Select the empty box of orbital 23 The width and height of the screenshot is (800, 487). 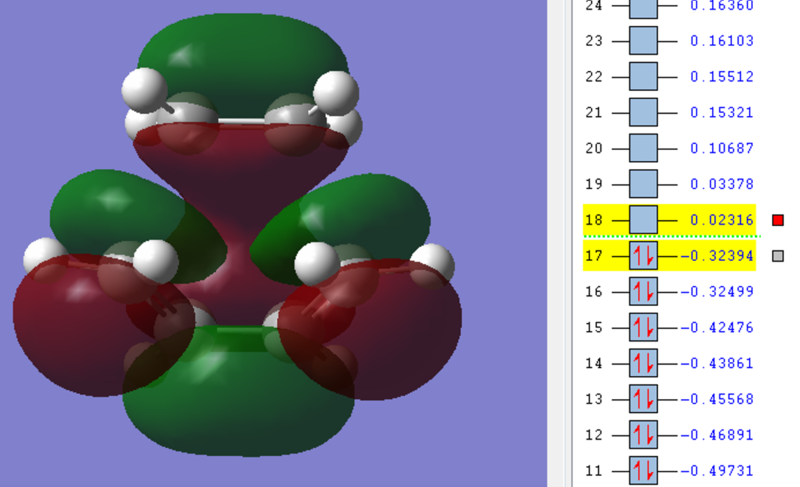(643, 40)
